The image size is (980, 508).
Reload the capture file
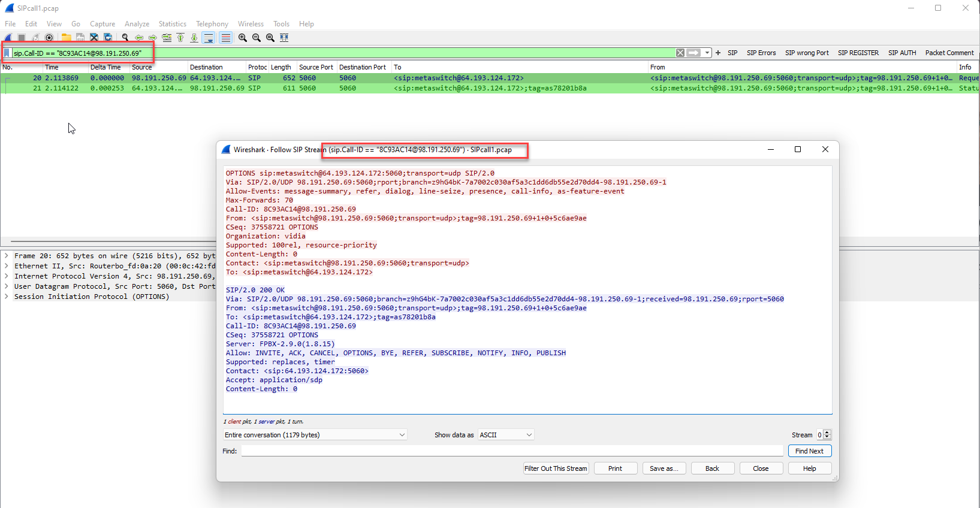tap(108, 38)
